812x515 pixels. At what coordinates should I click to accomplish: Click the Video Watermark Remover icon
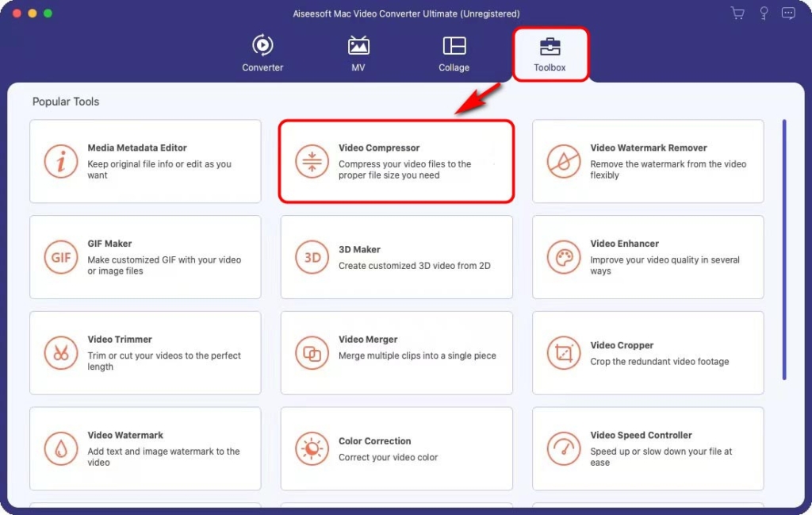coord(563,160)
